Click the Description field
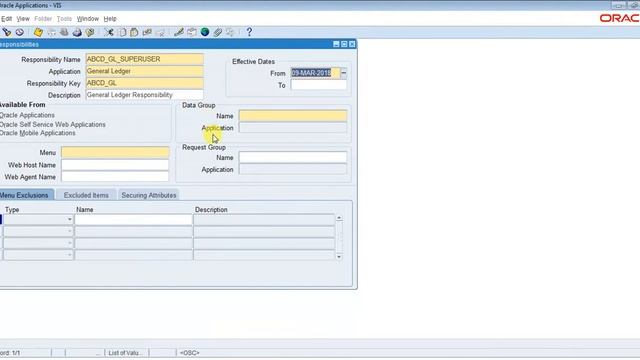 (144, 95)
